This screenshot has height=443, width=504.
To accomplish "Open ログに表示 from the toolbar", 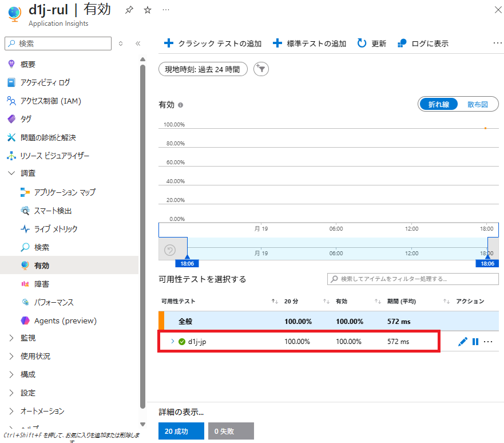I will point(423,43).
